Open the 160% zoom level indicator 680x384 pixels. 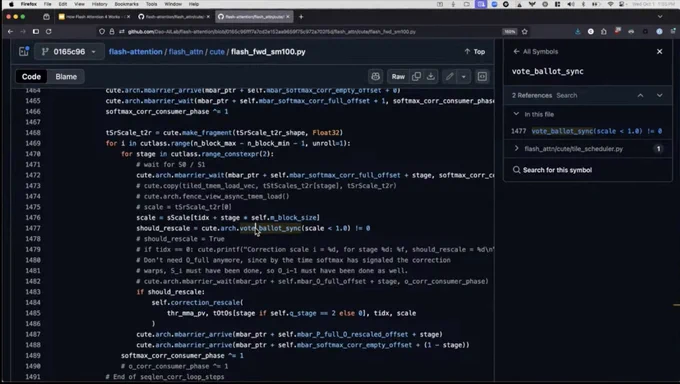510,32
